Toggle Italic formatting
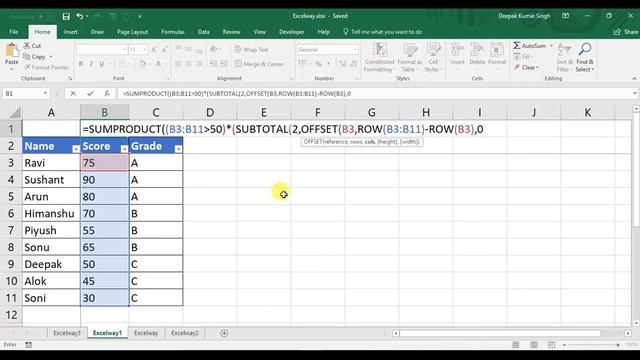This screenshot has height=360, width=640. coord(91,64)
